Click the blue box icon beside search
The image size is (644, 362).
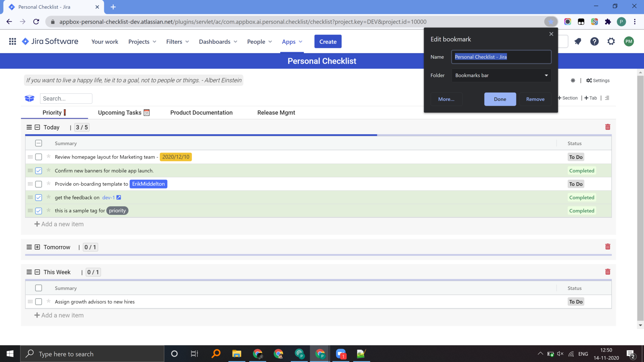coord(29,98)
